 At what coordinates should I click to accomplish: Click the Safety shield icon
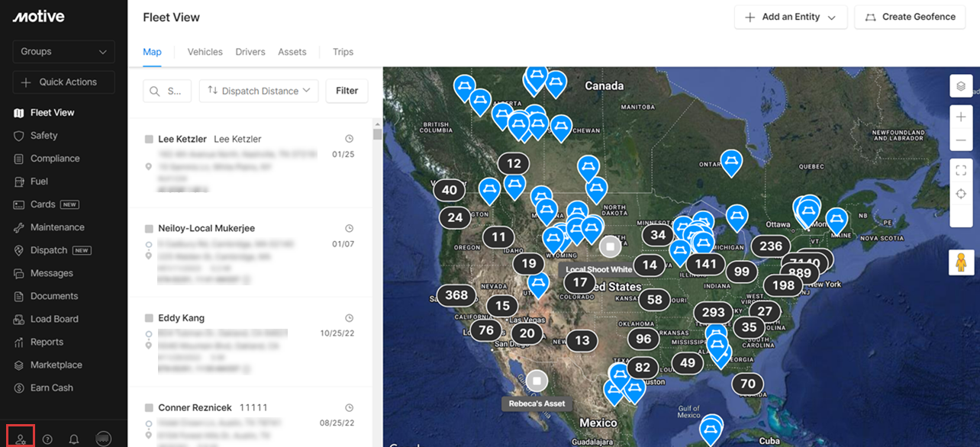click(19, 136)
